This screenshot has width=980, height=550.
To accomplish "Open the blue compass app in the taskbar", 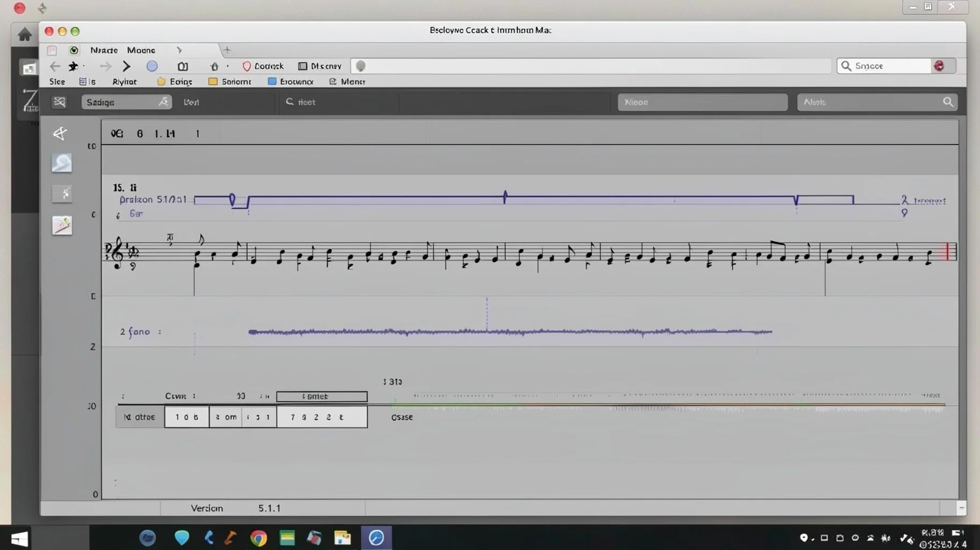I will click(x=376, y=538).
